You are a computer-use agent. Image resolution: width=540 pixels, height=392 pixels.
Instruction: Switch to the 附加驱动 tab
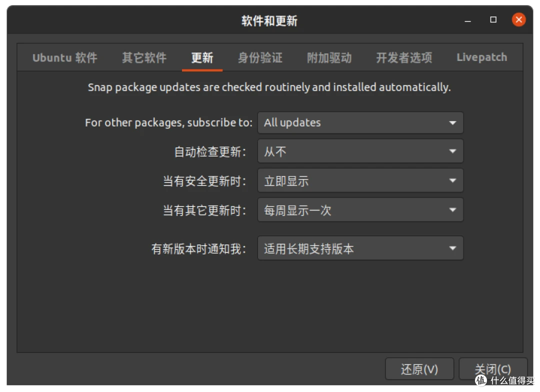[329, 57]
